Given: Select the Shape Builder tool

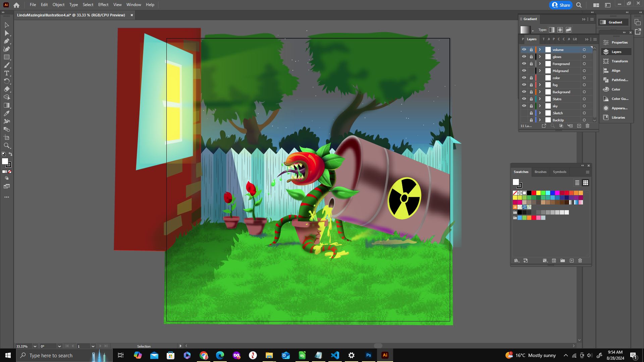Looking at the screenshot, I should [6, 98].
